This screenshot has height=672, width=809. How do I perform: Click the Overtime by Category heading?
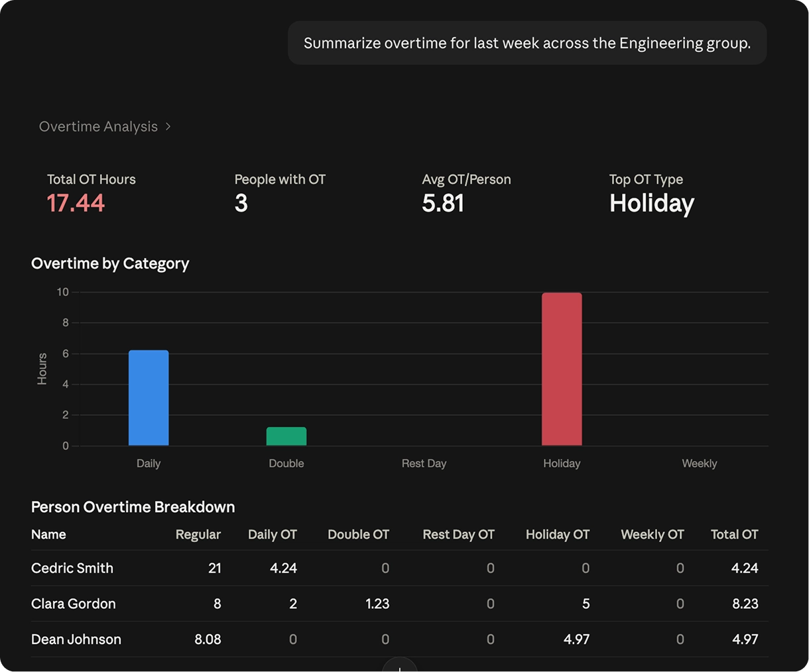[x=110, y=264]
